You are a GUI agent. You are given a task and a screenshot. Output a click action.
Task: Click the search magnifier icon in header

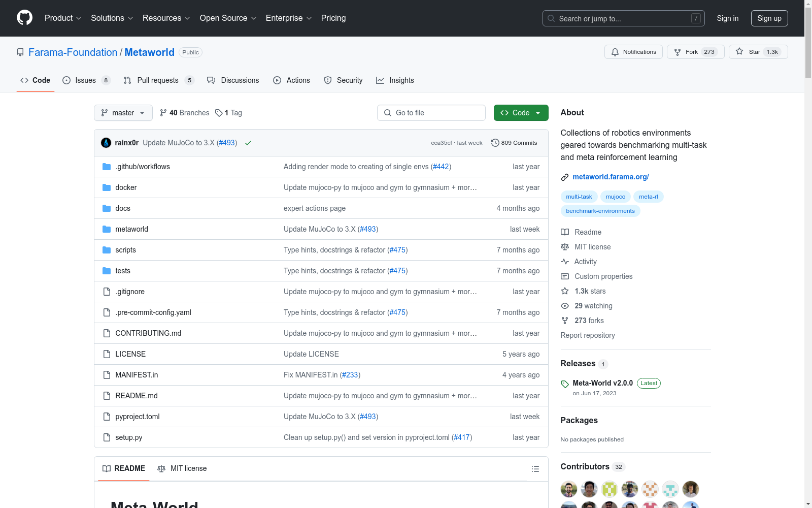(x=551, y=18)
